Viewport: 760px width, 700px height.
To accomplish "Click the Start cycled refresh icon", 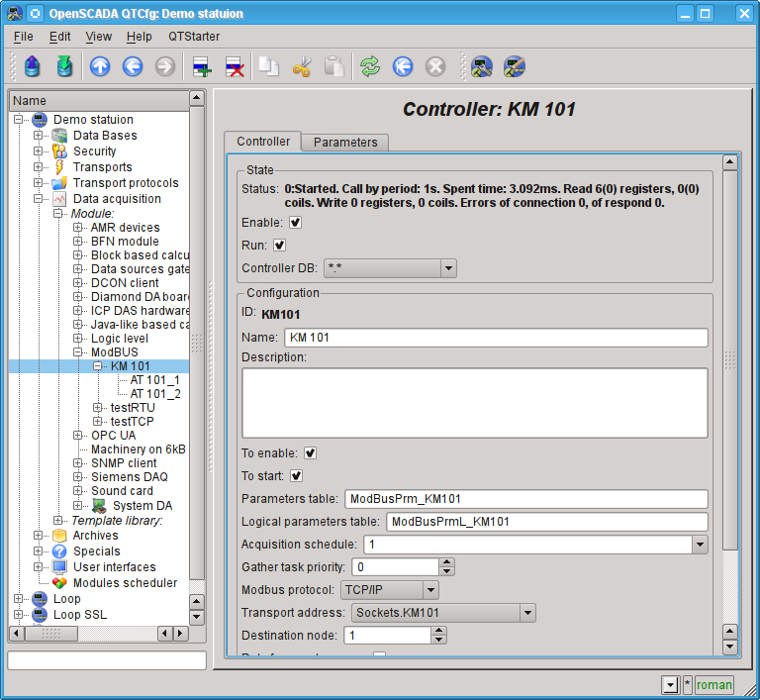I will [403, 66].
